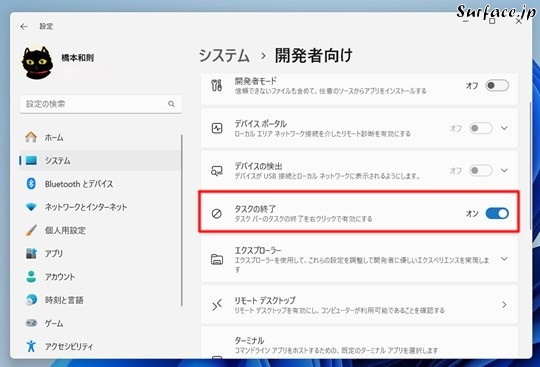Open ホーム in the sidebar
The height and width of the screenshot is (367, 540).
[x=100, y=138]
